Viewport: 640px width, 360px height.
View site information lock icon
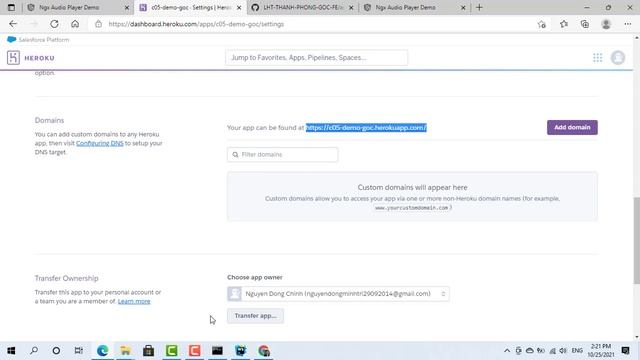click(98, 24)
